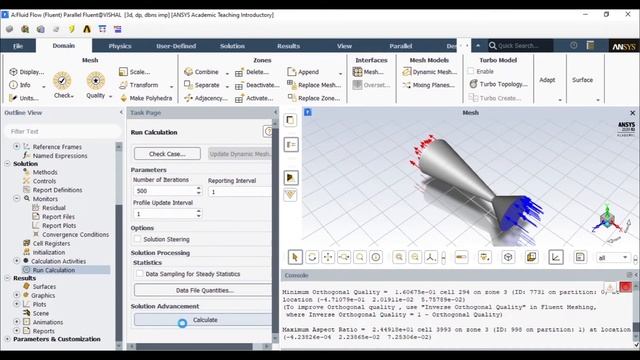
Task: Deactivate zones via Deactivate button
Action: tap(257, 85)
